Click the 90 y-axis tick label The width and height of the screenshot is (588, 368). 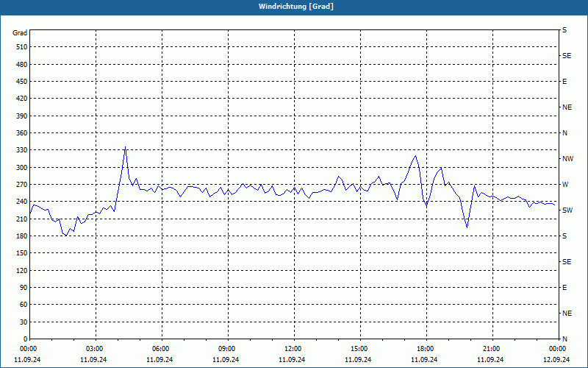[24, 288]
